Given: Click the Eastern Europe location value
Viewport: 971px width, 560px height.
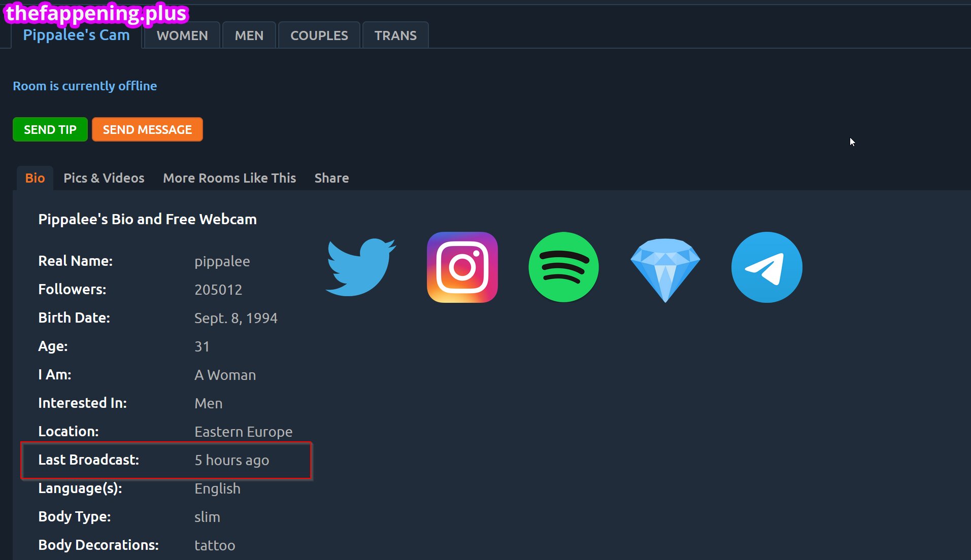Looking at the screenshot, I should point(243,432).
